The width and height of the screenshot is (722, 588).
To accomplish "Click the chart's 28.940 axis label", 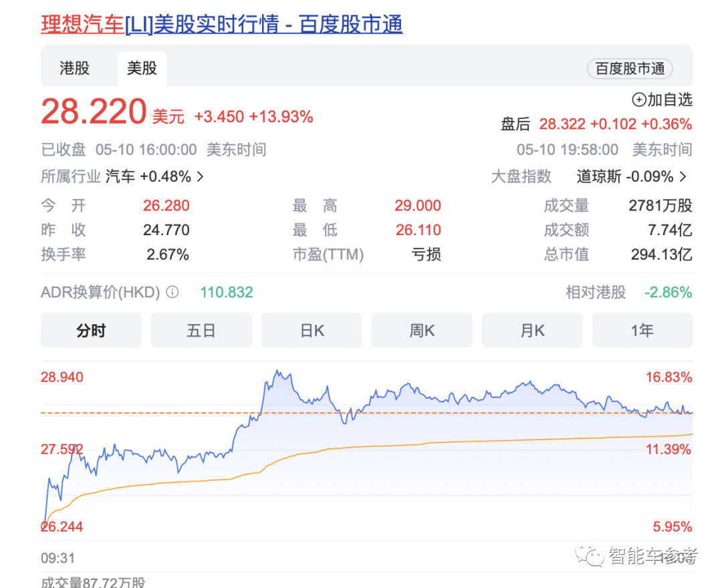I will (62, 378).
